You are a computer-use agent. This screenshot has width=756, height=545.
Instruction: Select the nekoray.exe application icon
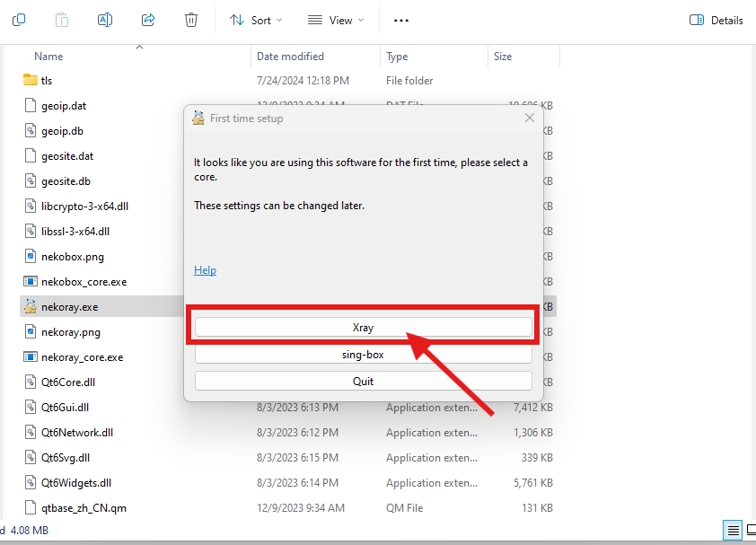pyautogui.click(x=31, y=306)
